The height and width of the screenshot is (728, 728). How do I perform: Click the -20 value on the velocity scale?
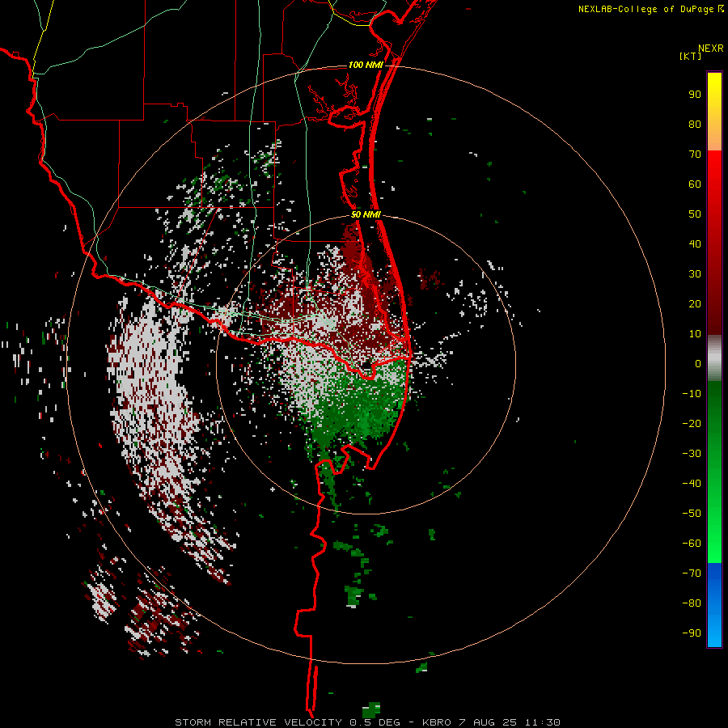coord(692,424)
